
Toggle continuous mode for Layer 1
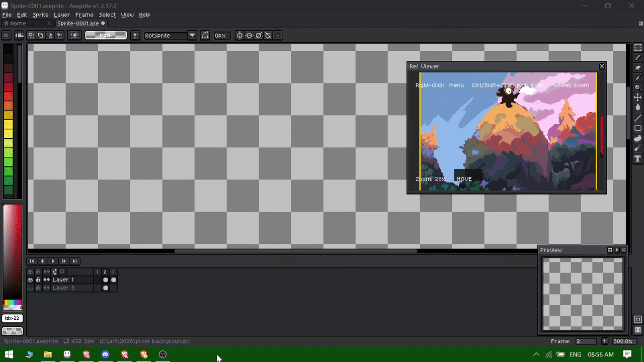[47, 280]
